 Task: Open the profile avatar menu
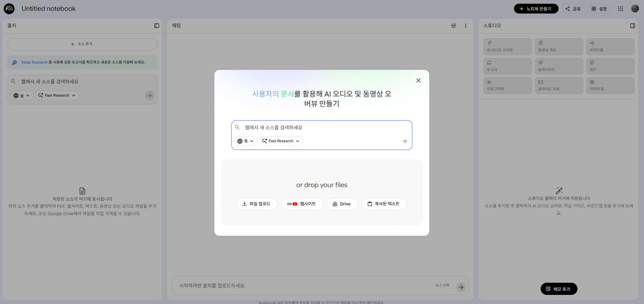coord(635,8)
